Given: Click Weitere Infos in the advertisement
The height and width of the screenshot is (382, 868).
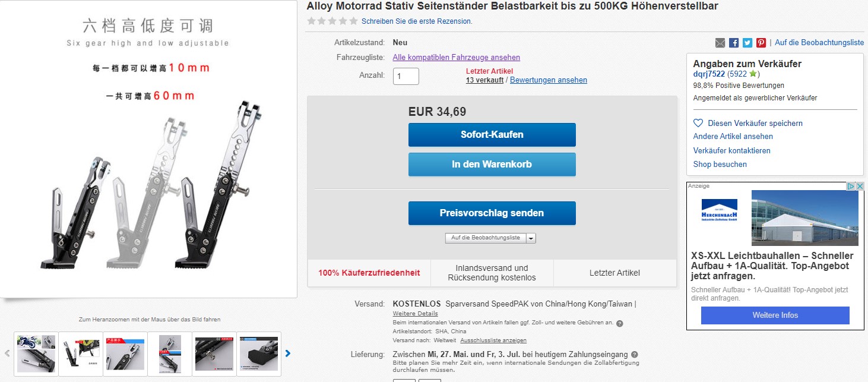Looking at the screenshot, I should pos(775,315).
